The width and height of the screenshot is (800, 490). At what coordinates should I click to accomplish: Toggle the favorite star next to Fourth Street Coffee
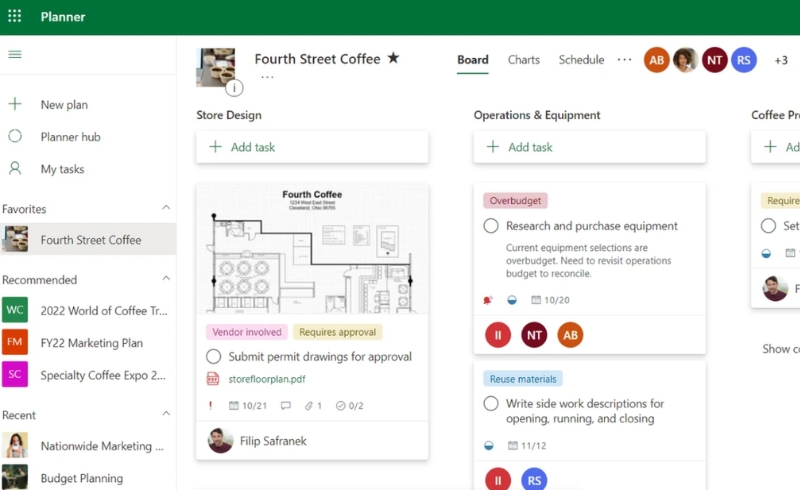pos(393,58)
